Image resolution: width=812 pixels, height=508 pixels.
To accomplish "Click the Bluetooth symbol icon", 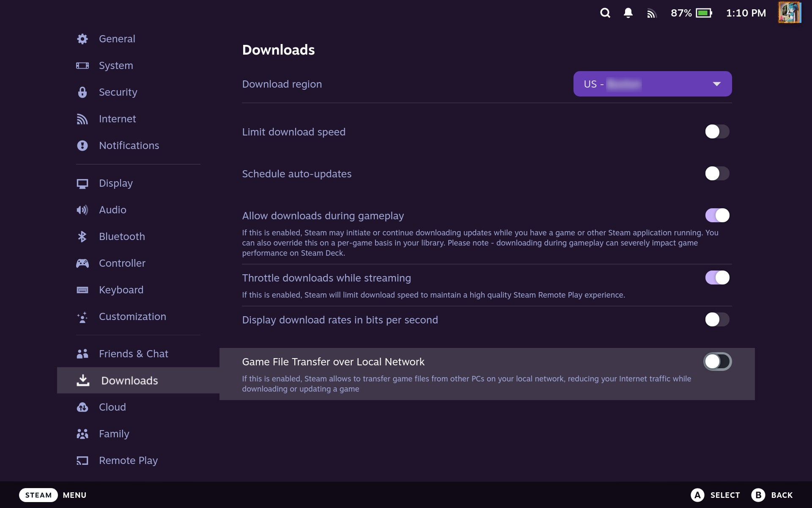I will pyautogui.click(x=82, y=237).
